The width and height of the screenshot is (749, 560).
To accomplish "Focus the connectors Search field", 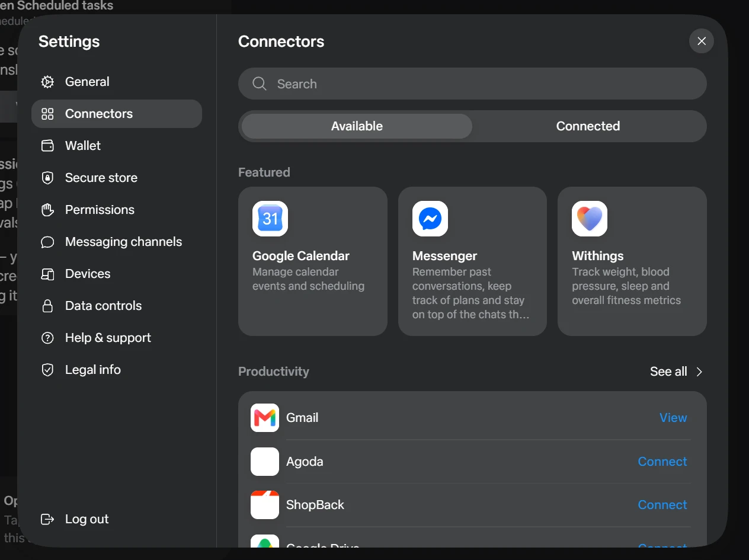I will click(x=472, y=84).
